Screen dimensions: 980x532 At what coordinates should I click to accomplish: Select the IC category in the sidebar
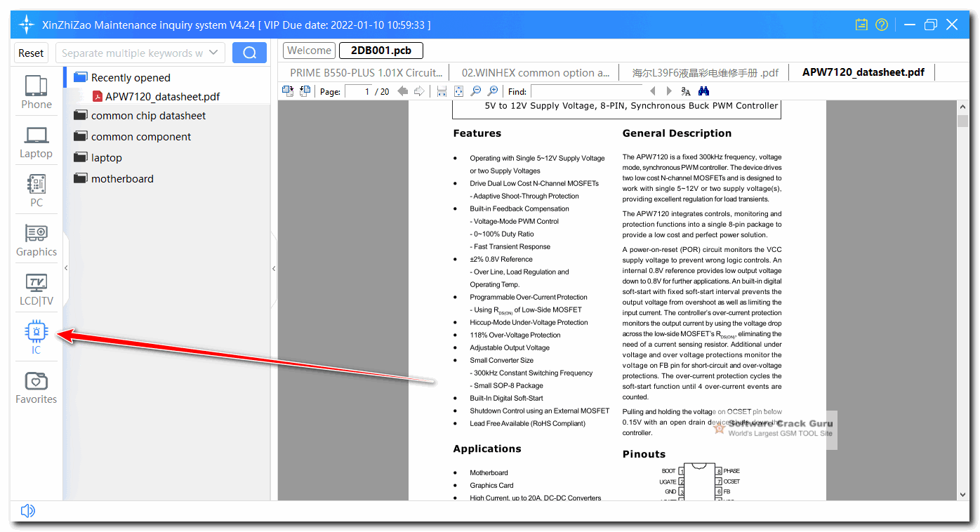pyautogui.click(x=36, y=335)
